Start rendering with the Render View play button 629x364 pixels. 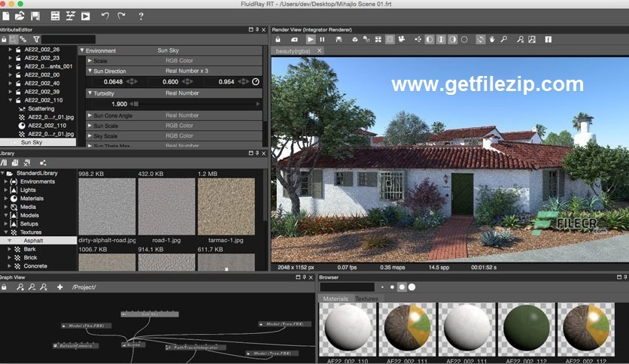click(x=311, y=39)
